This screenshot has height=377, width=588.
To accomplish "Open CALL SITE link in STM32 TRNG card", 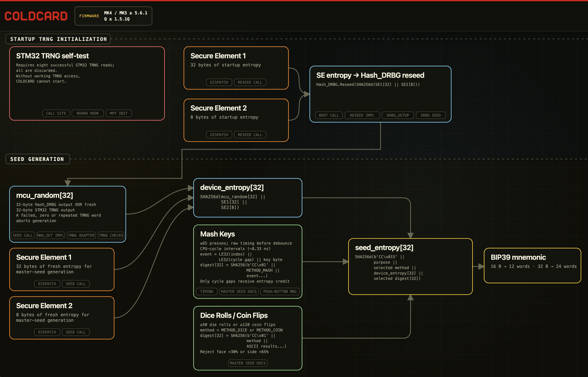I will coord(56,113).
